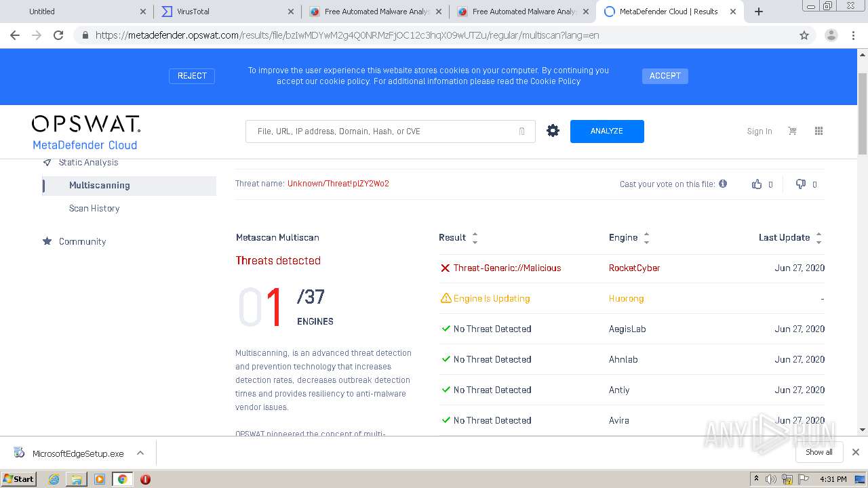Click the site lock icon in address bar
The height and width of the screenshot is (488, 868).
[85, 35]
